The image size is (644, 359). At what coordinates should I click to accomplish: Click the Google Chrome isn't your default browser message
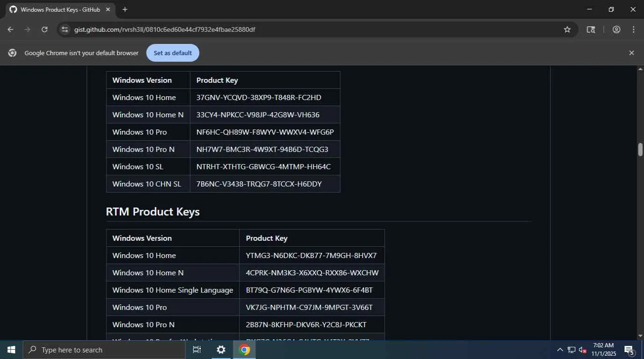(x=81, y=53)
